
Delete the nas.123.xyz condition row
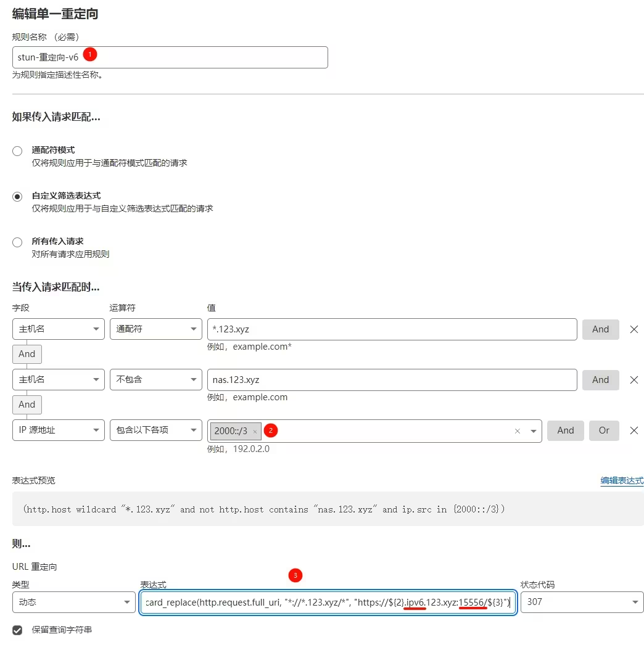tap(634, 380)
